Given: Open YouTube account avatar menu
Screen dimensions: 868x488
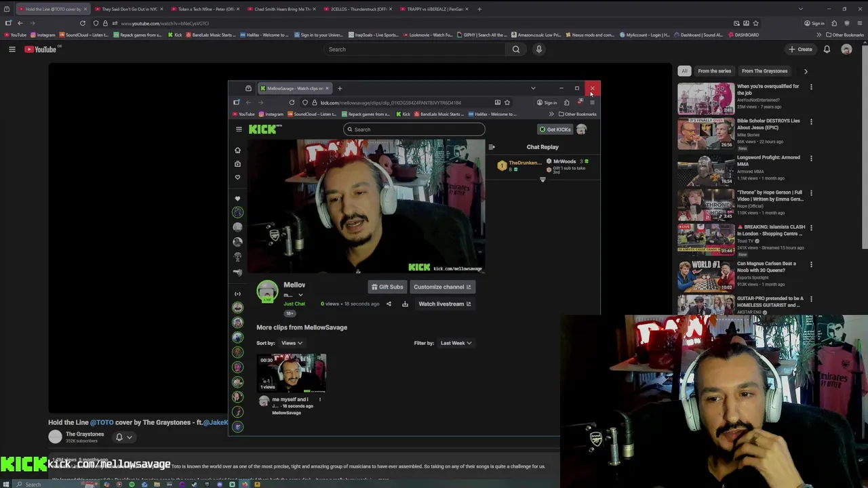Looking at the screenshot, I should click(x=846, y=49).
